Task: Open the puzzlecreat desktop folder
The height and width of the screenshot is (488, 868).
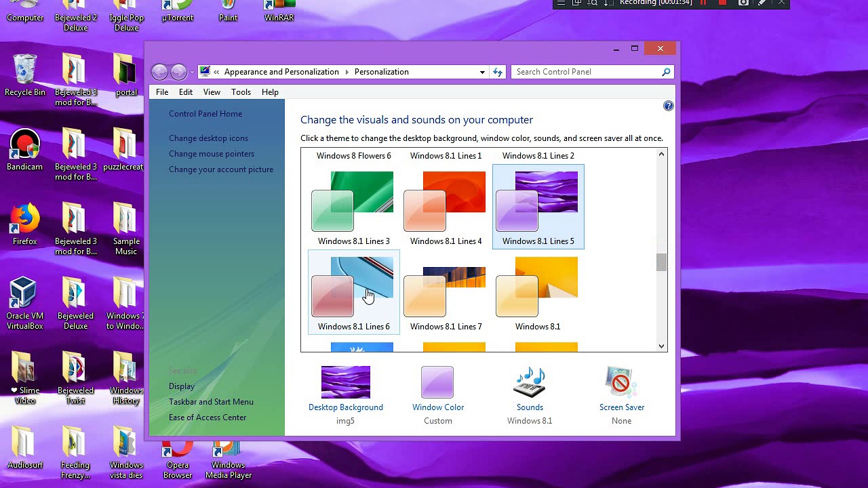Action: pyautogui.click(x=125, y=150)
